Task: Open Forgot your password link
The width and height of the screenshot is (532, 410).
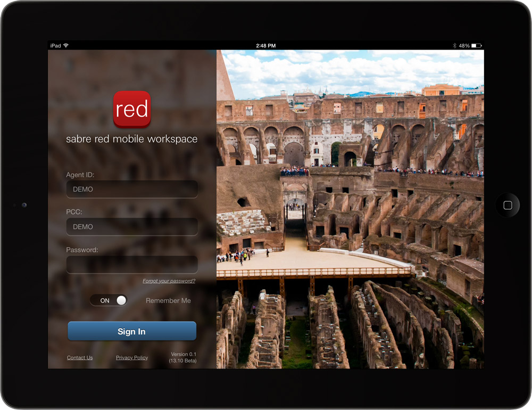Action: (169, 281)
